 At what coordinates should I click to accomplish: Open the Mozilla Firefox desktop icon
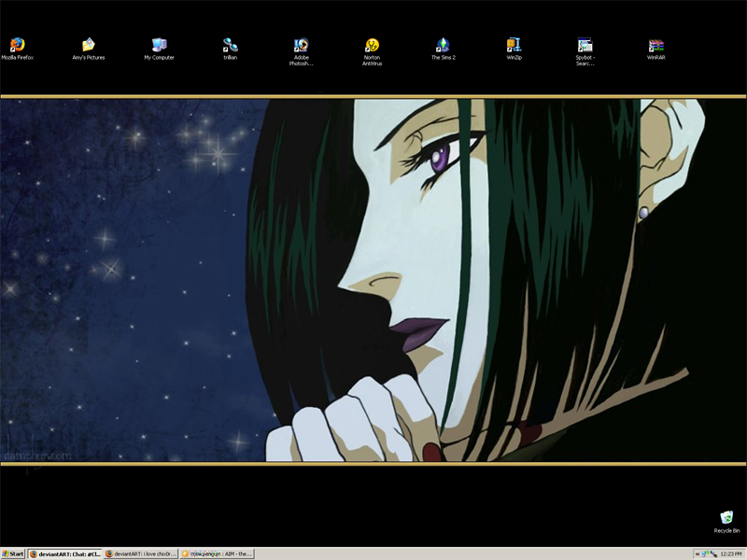click(17, 49)
